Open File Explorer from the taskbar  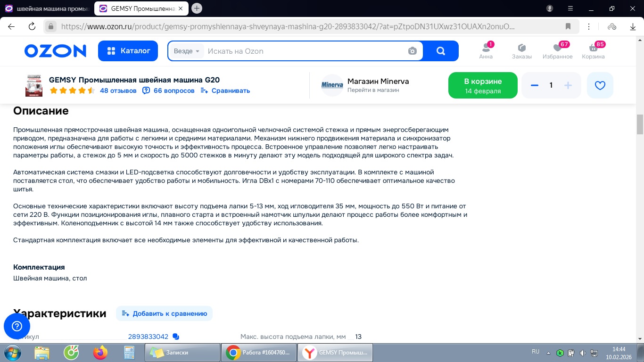click(42, 353)
